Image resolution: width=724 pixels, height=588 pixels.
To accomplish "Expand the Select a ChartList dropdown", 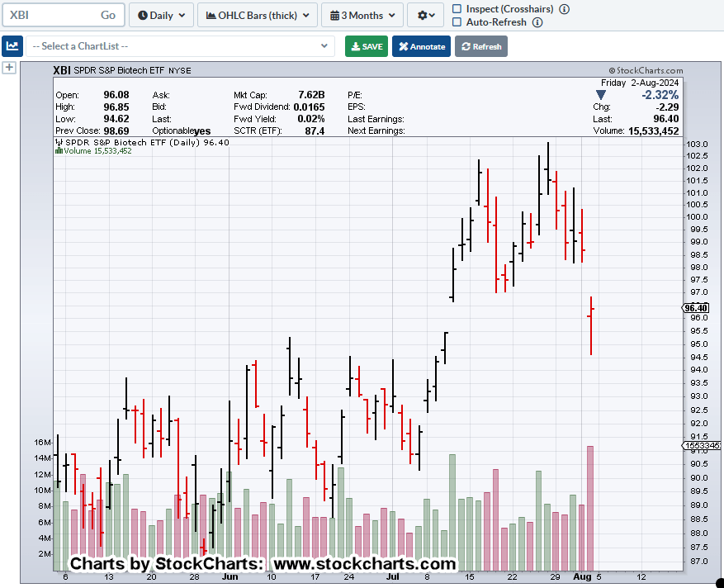I will 180,46.
